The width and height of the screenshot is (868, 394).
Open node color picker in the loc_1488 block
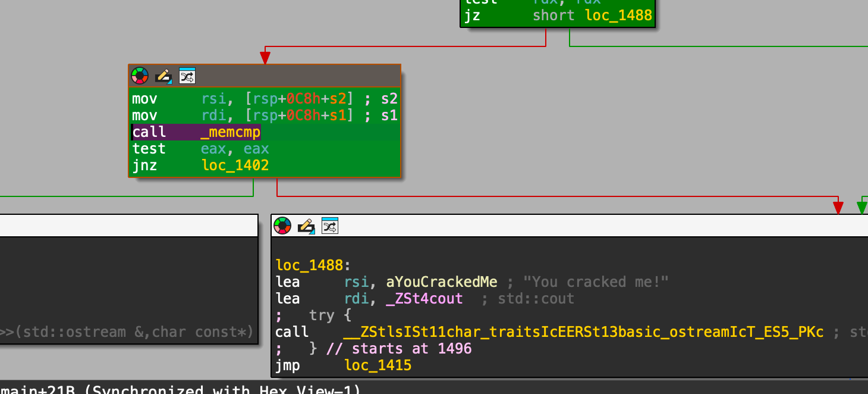coord(282,226)
